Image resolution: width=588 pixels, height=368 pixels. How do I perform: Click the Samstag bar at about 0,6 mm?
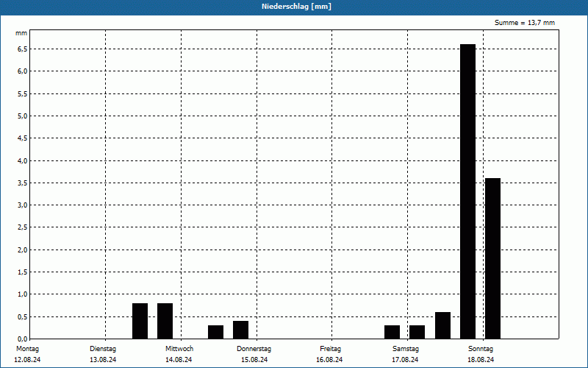click(x=443, y=325)
